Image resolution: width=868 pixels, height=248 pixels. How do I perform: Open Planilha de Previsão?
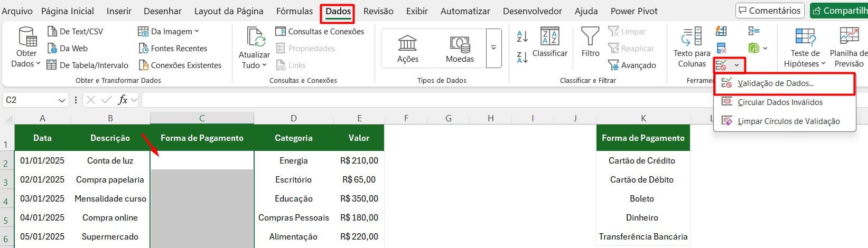click(x=848, y=47)
